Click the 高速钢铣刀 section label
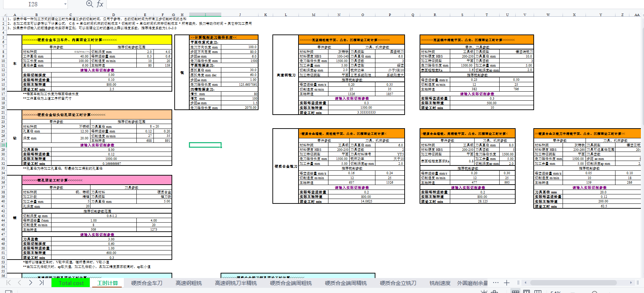Image resolution: width=644 pixels, height=293 pixels. 286,75
